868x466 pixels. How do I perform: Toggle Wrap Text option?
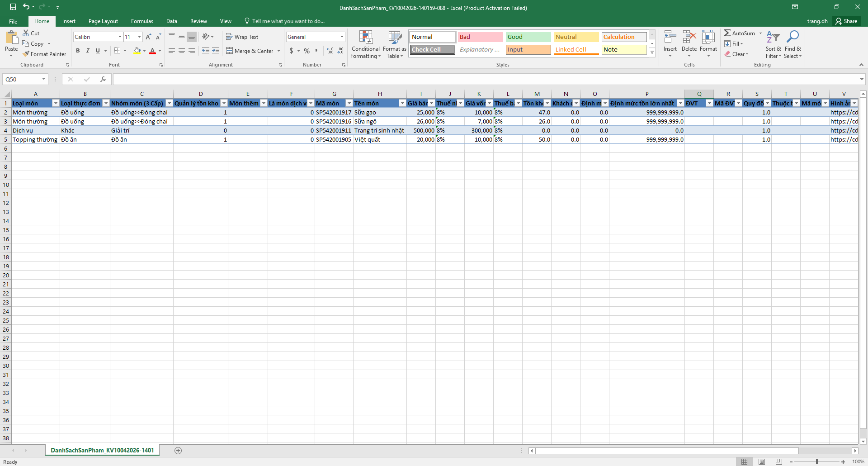(242, 37)
